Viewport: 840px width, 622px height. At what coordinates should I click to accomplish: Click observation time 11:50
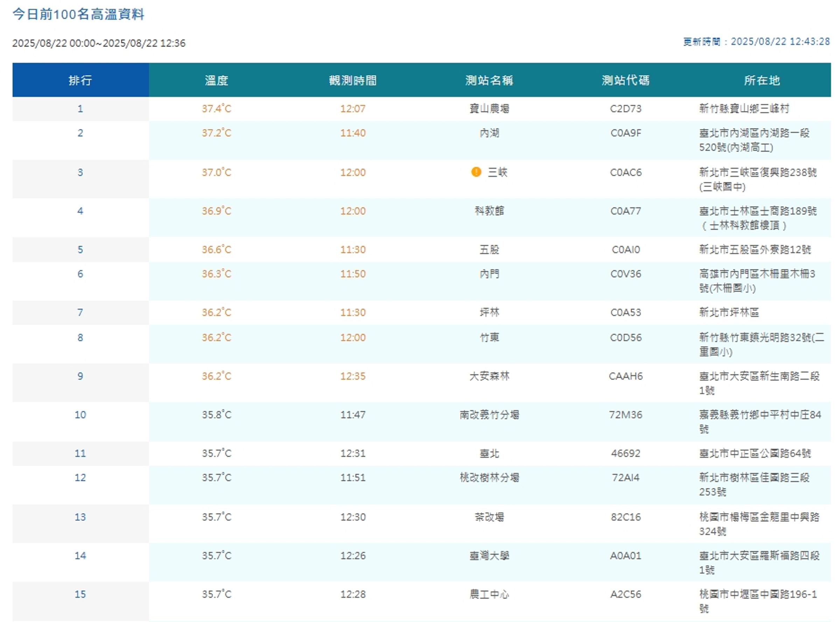pos(353,274)
